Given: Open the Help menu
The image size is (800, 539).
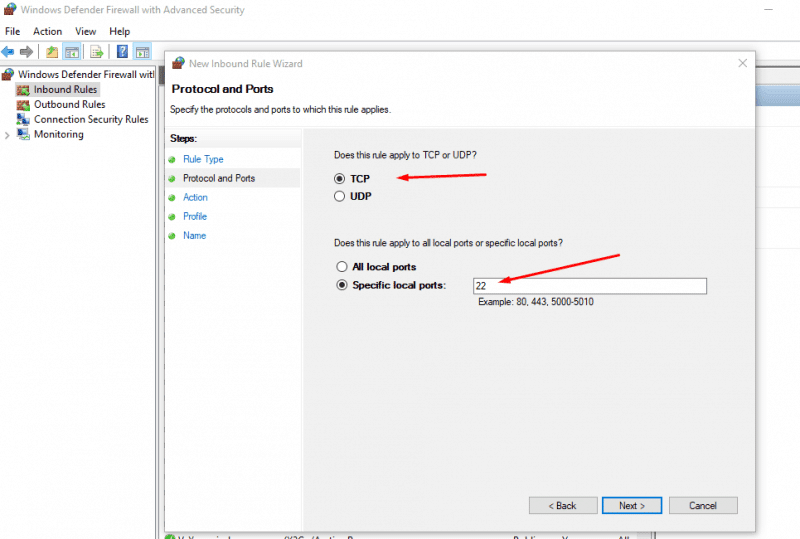Looking at the screenshot, I should point(119,31).
